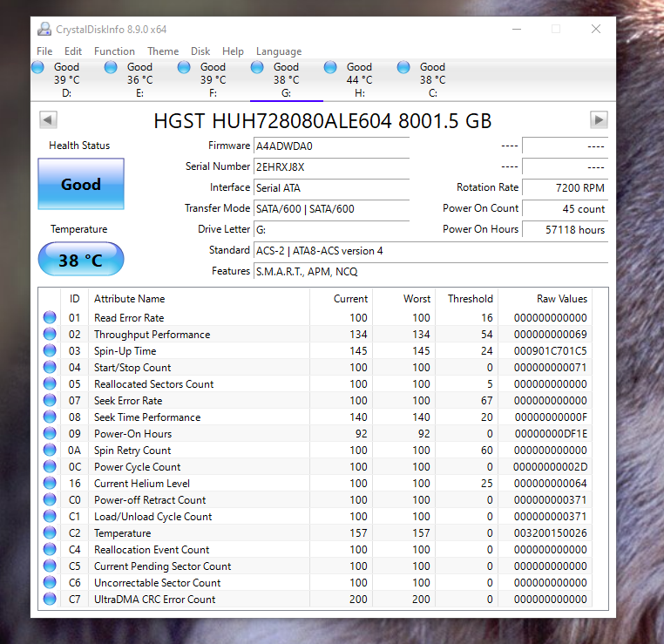Viewport: 664px width, 644px height.
Task: Select the C: disk tab
Action: tap(433, 80)
